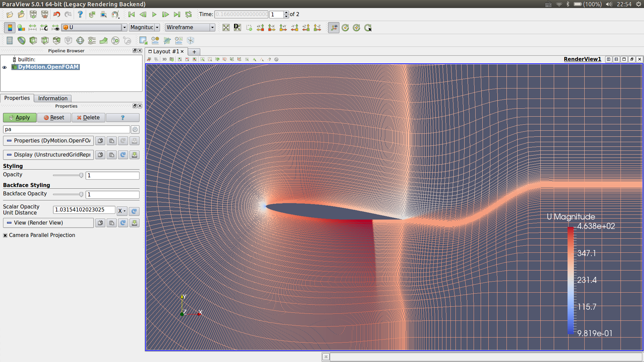Open the blue question-mark help icon
644x362 pixels.
click(x=80, y=14)
